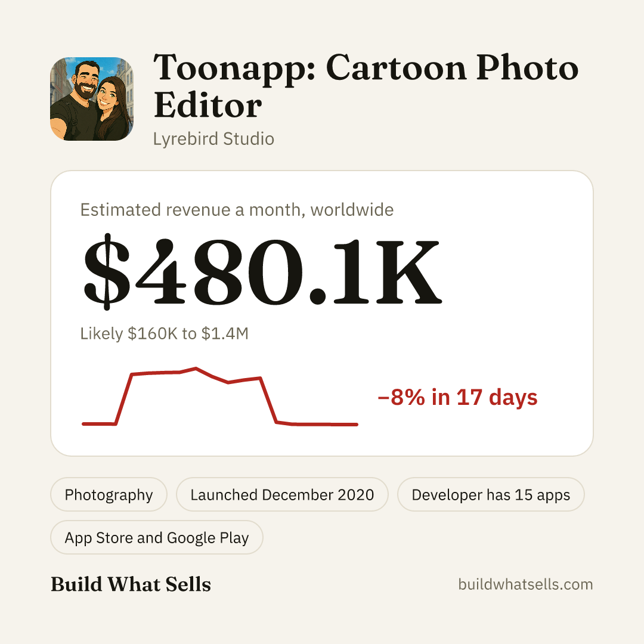Select the Lyrebird Studio developer name
644x644 pixels.
tap(213, 139)
